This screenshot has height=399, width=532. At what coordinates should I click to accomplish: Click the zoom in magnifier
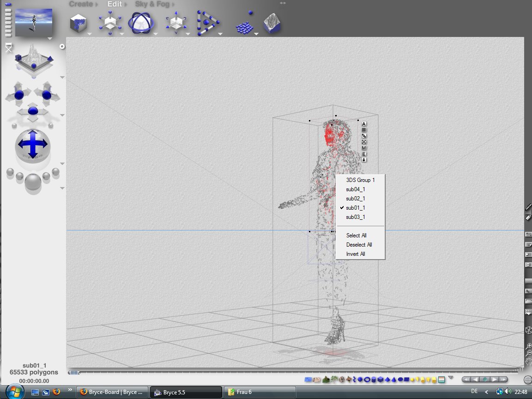[529, 346]
